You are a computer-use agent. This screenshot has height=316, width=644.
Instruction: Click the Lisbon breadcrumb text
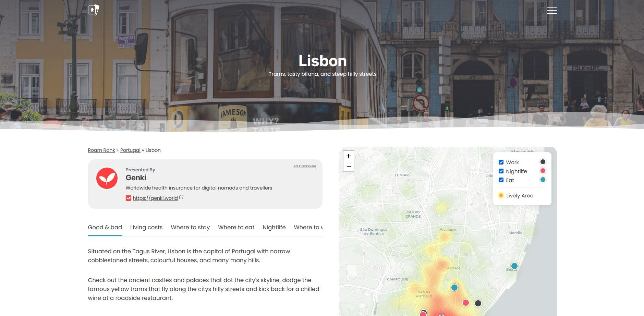click(x=153, y=150)
